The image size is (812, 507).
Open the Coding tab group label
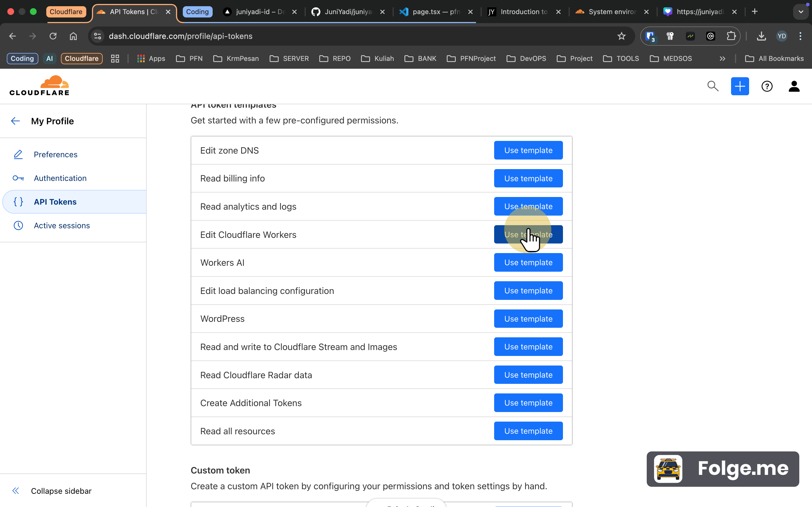(197, 12)
